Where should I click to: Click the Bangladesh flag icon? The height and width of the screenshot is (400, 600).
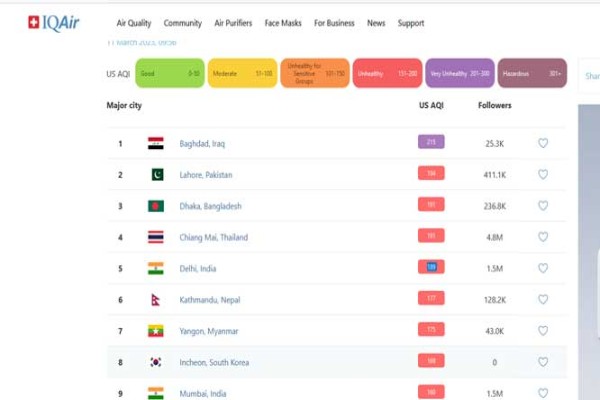coord(156,206)
